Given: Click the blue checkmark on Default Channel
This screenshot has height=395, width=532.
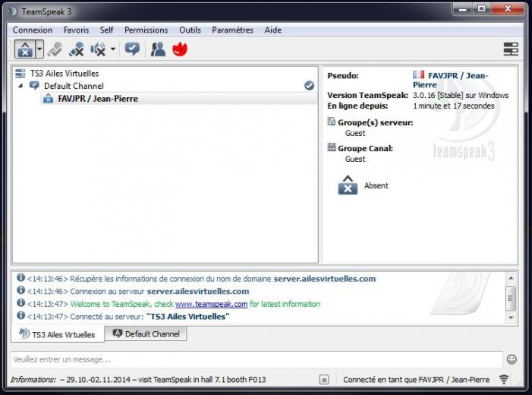Looking at the screenshot, I should [309, 86].
